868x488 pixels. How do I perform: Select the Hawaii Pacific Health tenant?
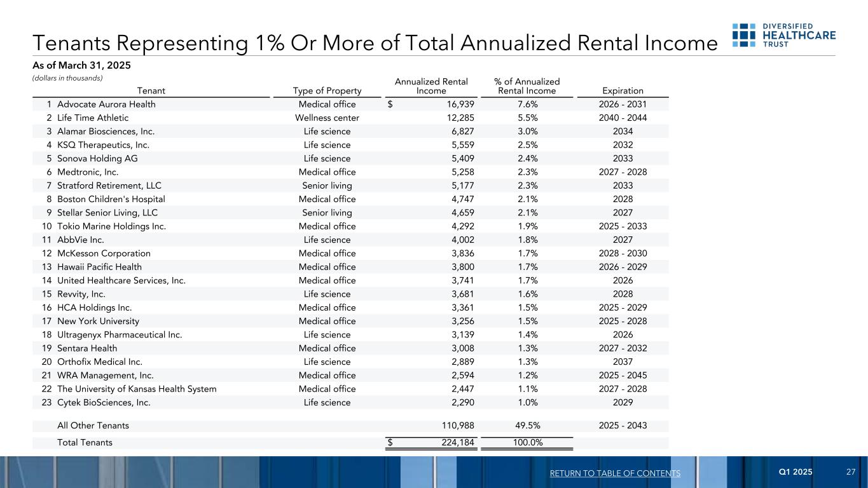pyautogui.click(x=100, y=267)
